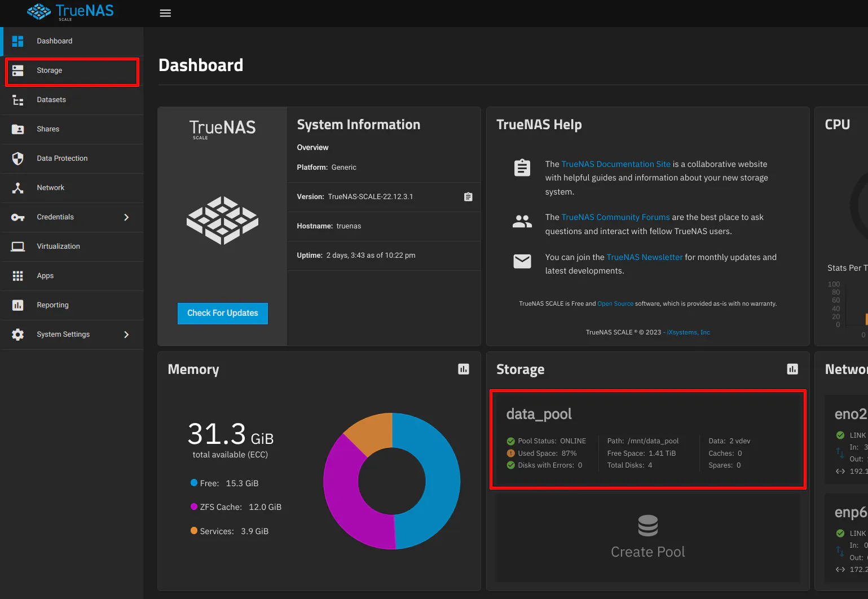Open the iXsystems, Inc link
This screenshot has width=868, height=599.
click(x=689, y=332)
